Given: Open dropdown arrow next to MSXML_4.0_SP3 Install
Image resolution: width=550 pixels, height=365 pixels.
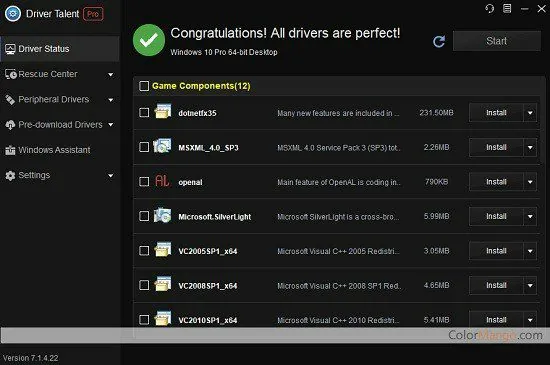Looking at the screenshot, I should (x=530, y=147).
